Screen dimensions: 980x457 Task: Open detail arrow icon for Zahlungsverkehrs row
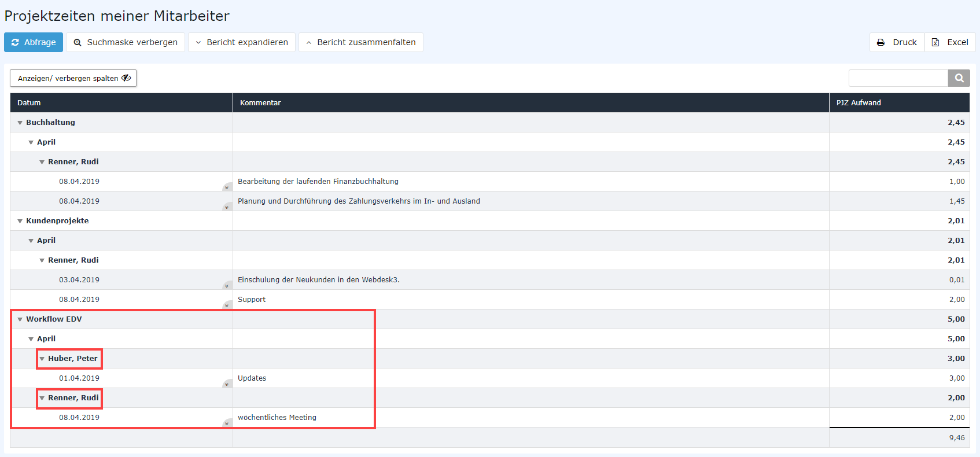(x=227, y=207)
